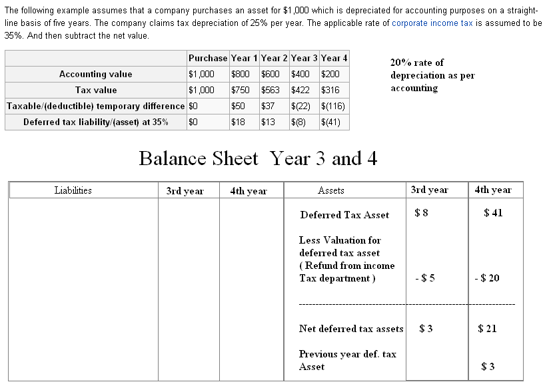Click the Net deferred tax assets label

[x=351, y=328]
